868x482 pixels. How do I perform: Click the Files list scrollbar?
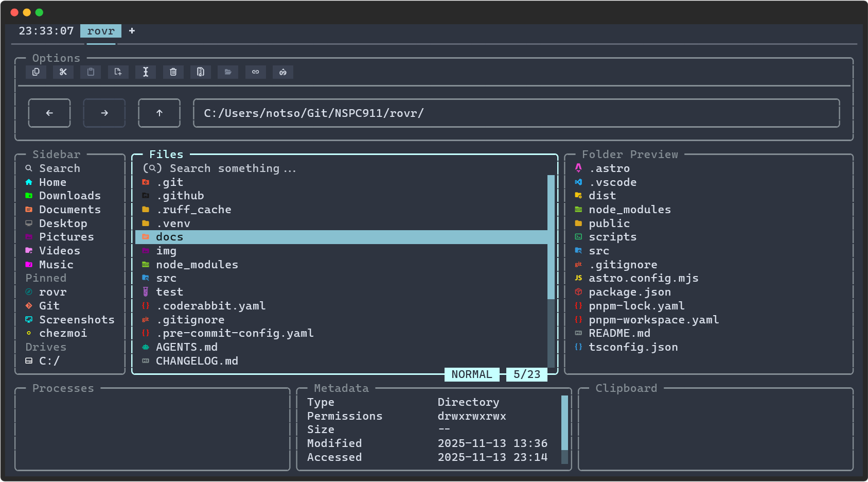(x=551, y=237)
